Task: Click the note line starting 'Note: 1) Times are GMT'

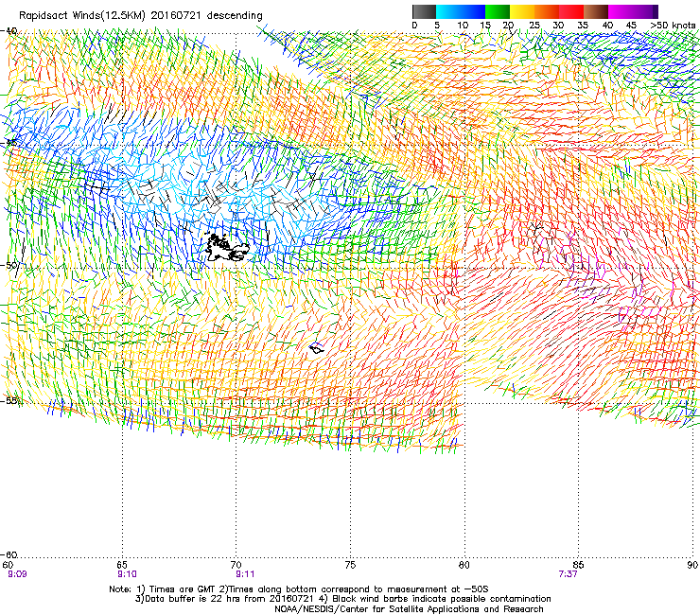Action: [x=299, y=589]
